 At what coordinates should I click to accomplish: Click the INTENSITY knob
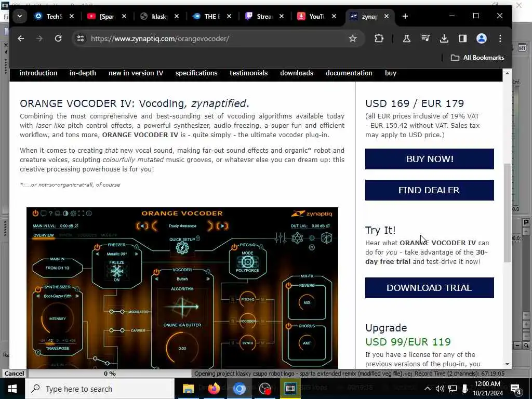(57, 318)
